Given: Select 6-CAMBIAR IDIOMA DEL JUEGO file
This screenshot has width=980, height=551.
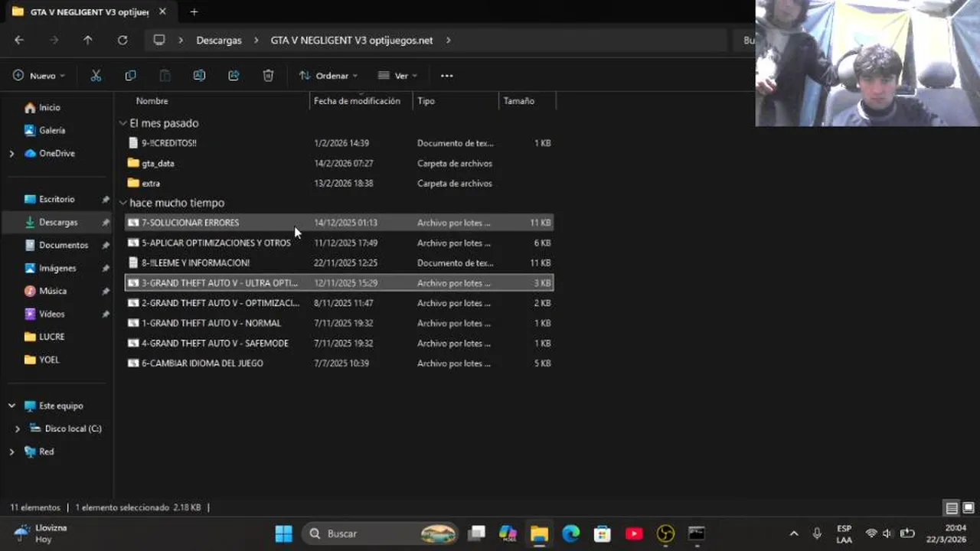Looking at the screenshot, I should pyautogui.click(x=338, y=363).
